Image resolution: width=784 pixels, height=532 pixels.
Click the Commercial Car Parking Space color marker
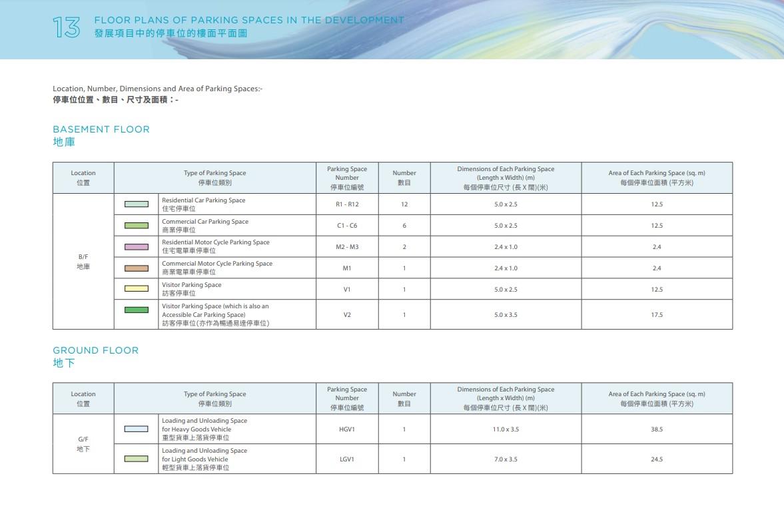tap(136, 224)
